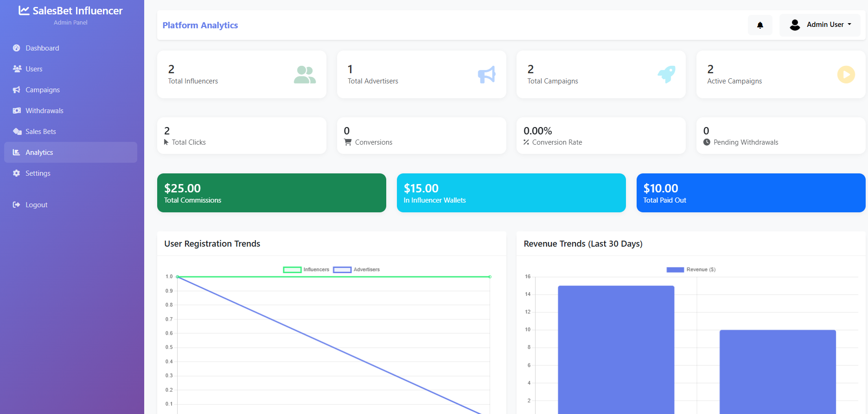Screen dimensions: 868x414
Task: Navigate to Sales Bets
Action: 70,132
